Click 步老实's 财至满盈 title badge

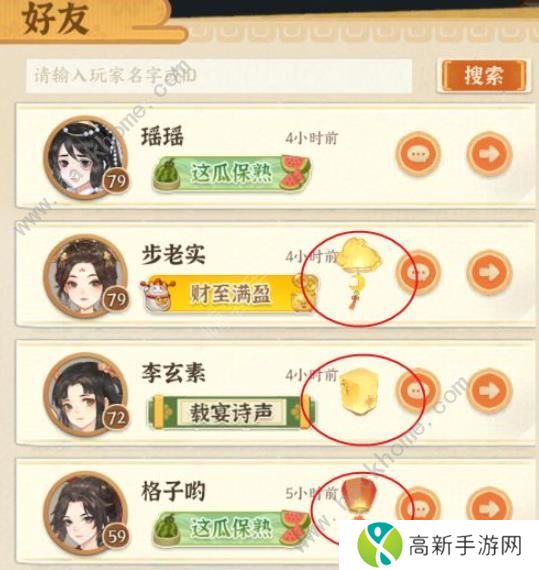(x=230, y=294)
